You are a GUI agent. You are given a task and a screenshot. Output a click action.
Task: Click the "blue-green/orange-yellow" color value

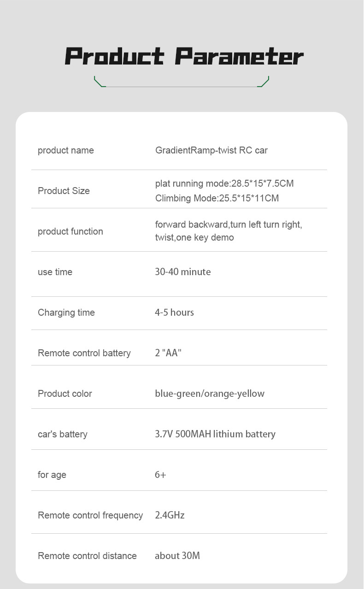[x=210, y=394]
